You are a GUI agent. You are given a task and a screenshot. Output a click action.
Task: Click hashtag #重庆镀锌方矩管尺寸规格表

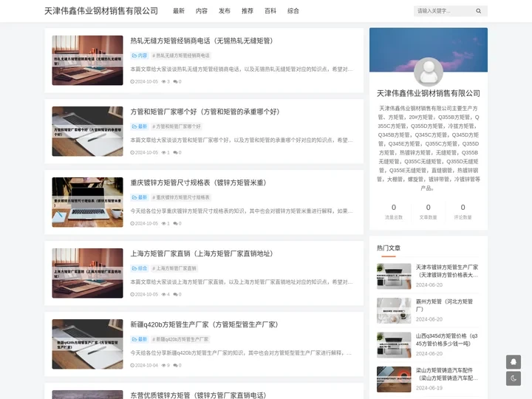[181, 197]
